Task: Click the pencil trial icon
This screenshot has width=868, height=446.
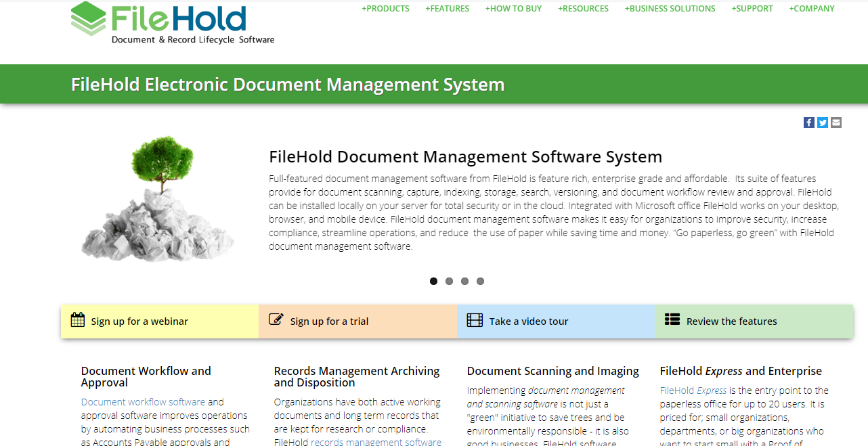Action: pyautogui.click(x=276, y=319)
